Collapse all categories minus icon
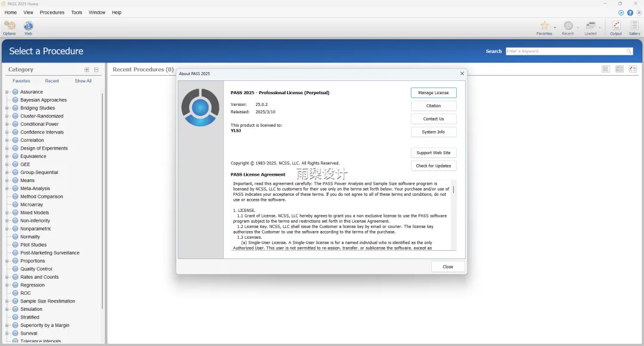This screenshot has height=346, width=644. point(96,70)
